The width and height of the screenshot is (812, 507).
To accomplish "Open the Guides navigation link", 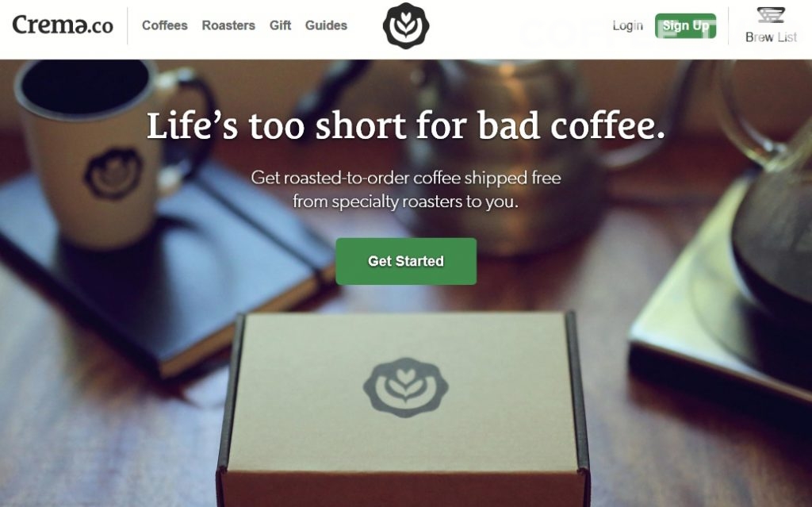I will [x=326, y=25].
